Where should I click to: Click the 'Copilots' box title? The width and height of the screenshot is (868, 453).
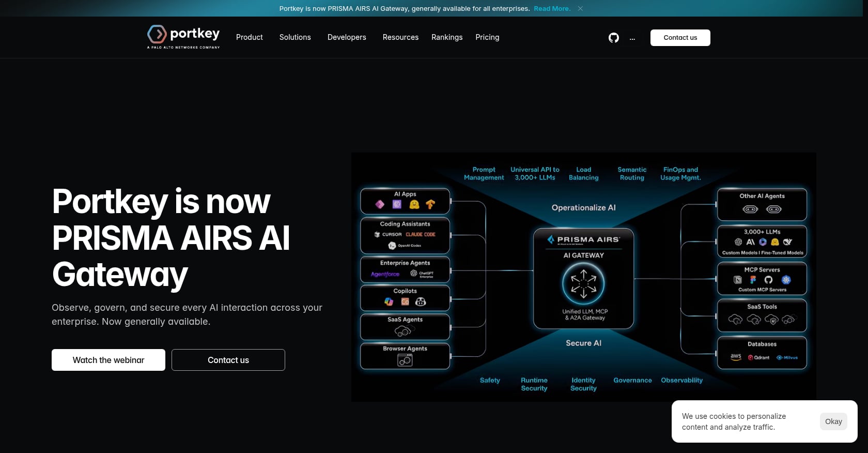405,291
